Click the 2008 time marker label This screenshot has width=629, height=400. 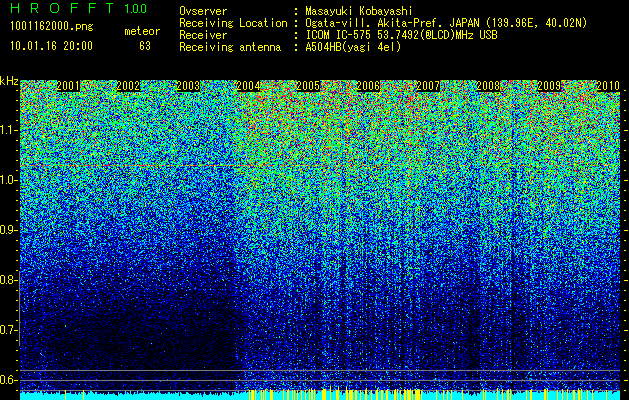pos(488,86)
